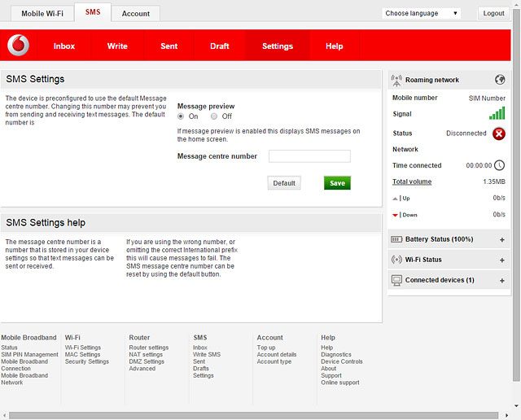
Task: Expand the Battery Status section
Action: [x=501, y=239]
